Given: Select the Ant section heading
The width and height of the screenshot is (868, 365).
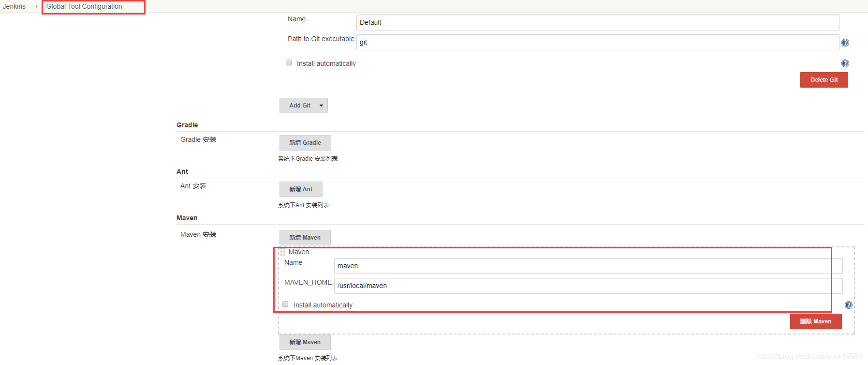Looking at the screenshot, I should click(x=182, y=171).
